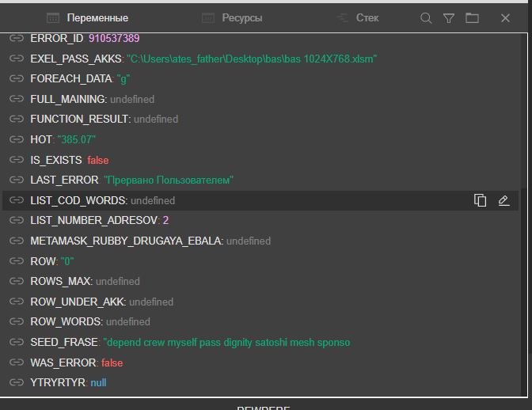
Task: Select the HOT value "385.07"
Action: click(77, 139)
